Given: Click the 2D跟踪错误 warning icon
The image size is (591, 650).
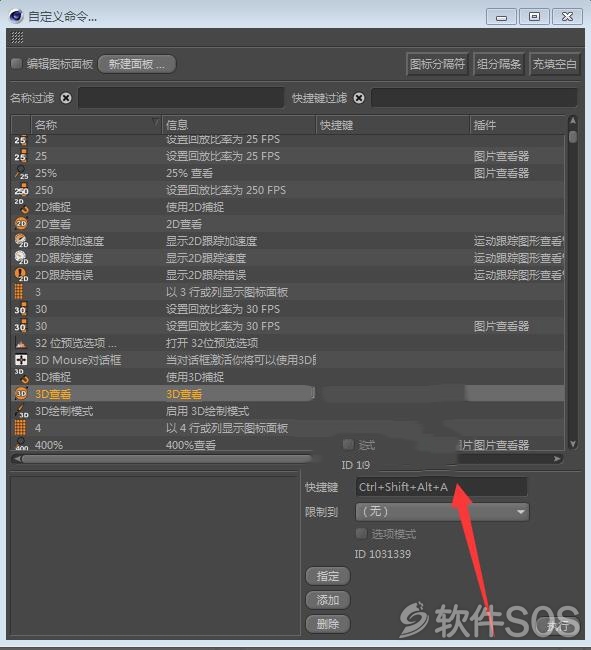Looking at the screenshot, I should pyautogui.click(x=21, y=274).
